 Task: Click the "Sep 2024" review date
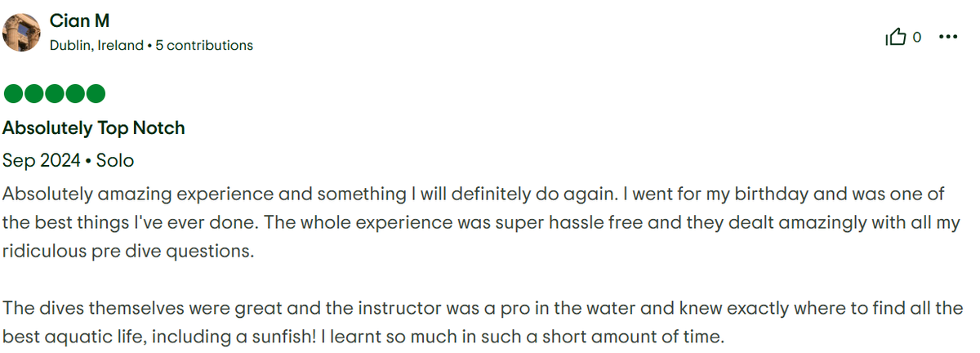(x=41, y=161)
